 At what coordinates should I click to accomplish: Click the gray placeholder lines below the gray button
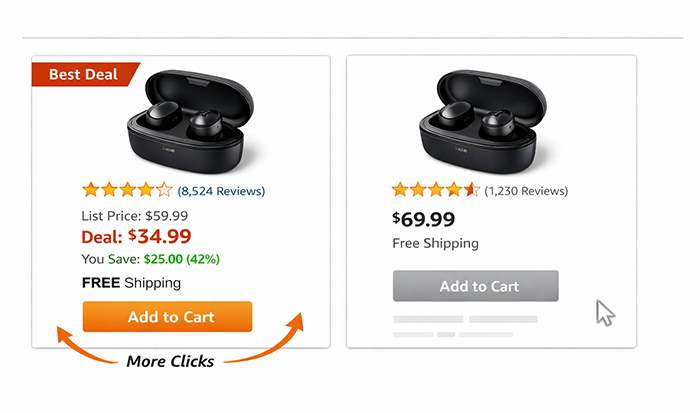coord(465,326)
